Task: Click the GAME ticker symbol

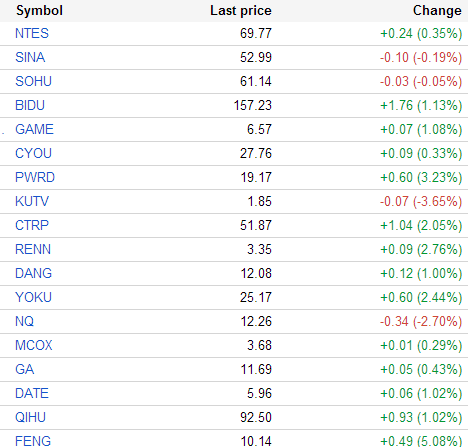Action: coord(34,129)
